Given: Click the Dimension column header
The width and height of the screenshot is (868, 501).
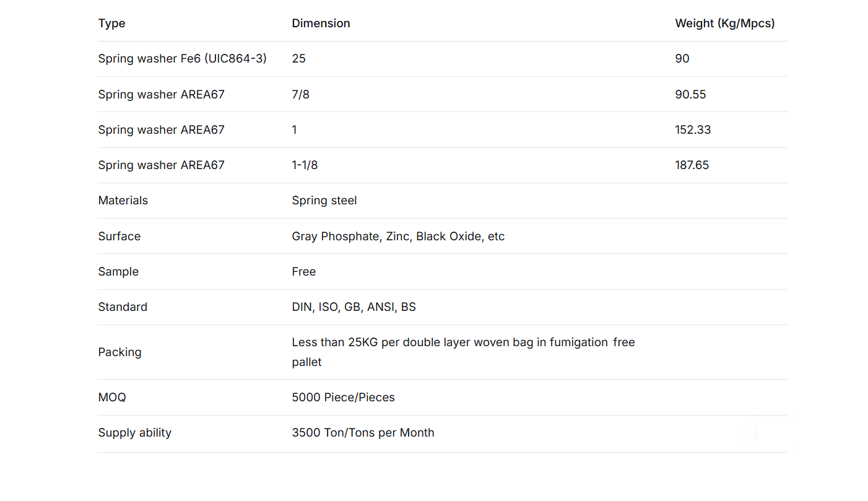Looking at the screenshot, I should [x=321, y=24].
